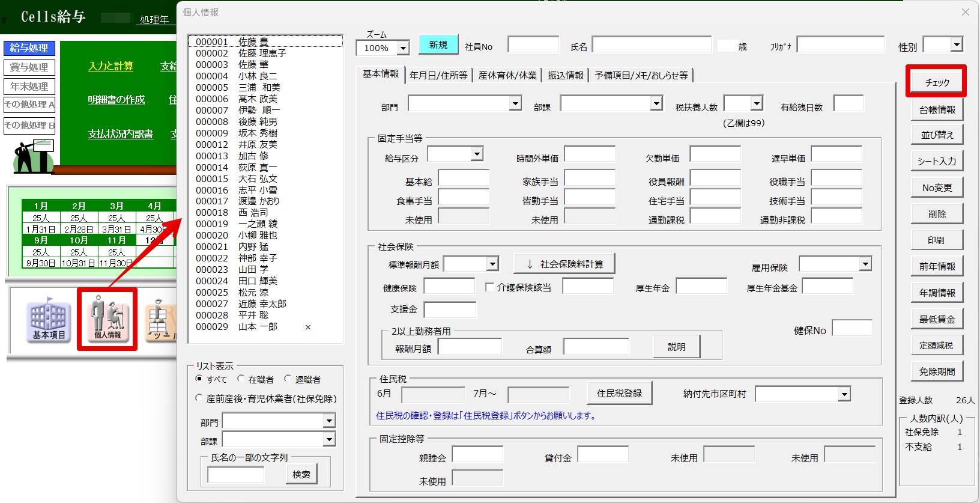Click the 並び替え button
The image size is (980, 503).
937,135
